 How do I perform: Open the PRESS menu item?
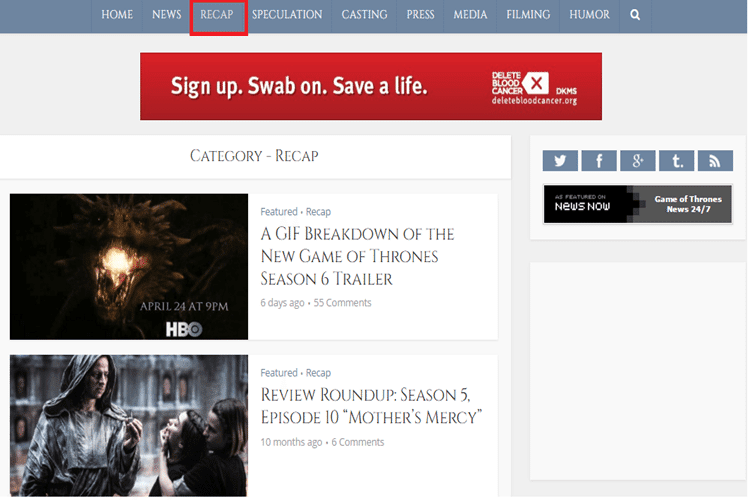pos(420,15)
